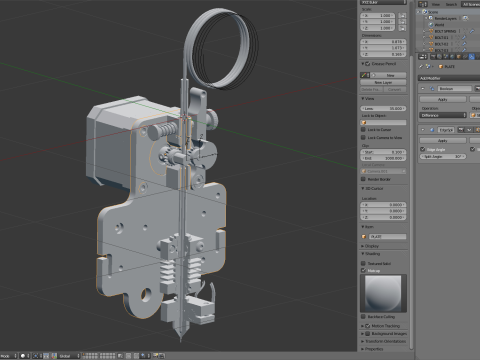
Task: Click the Lock to Object field
Action: (383, 123)
